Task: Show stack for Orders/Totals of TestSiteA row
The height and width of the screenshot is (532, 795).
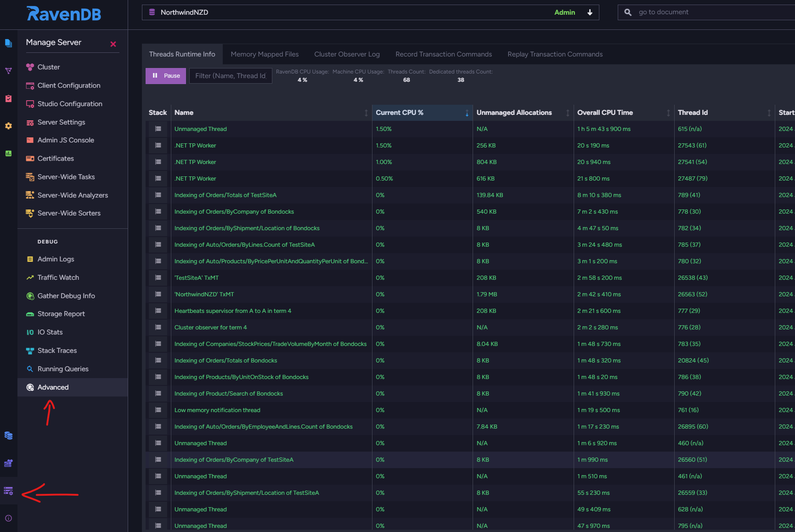Action: pyautogui.click(x=158, y=195)
